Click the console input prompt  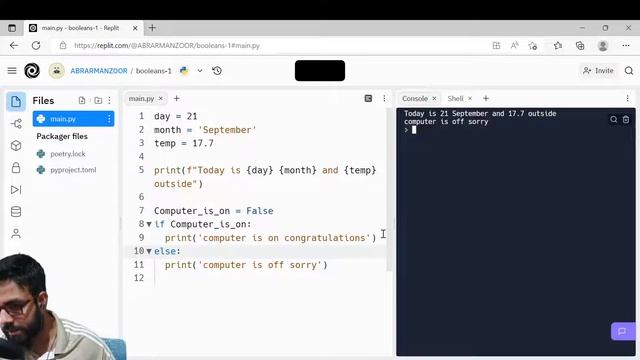(413, 130)
